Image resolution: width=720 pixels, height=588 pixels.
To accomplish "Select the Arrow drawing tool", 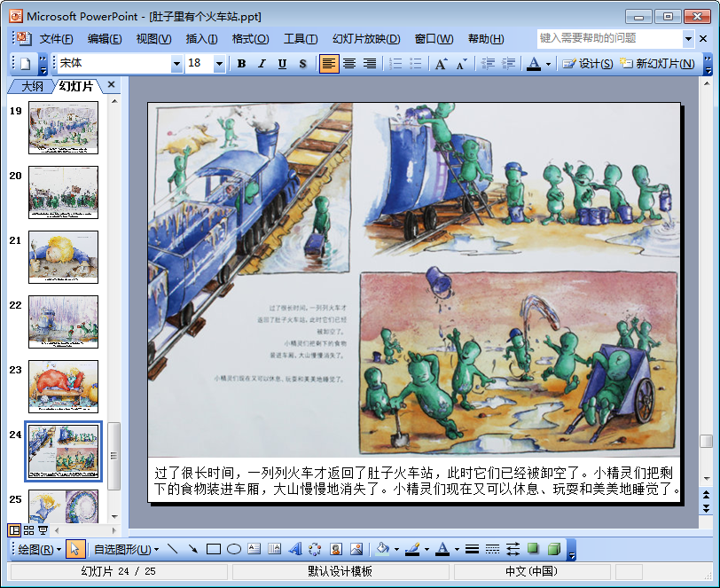I will (193, 549).
